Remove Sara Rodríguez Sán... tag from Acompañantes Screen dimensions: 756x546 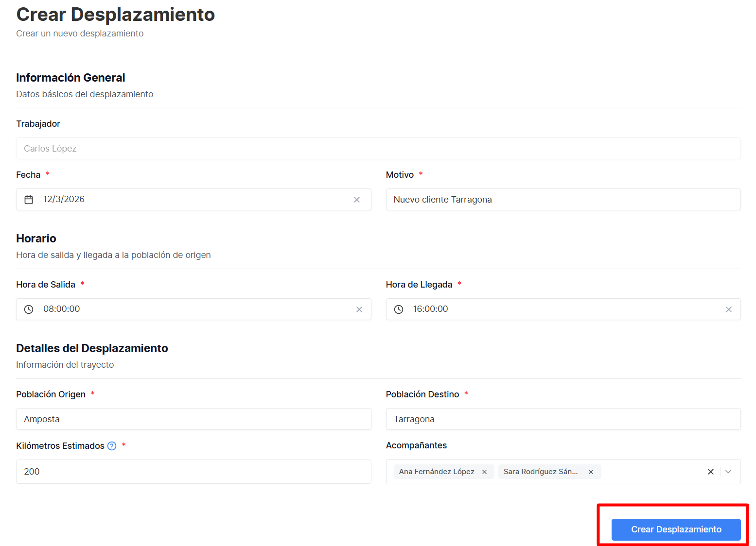click(591, 472)
